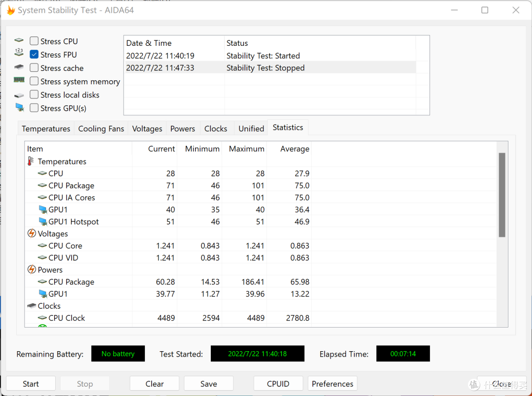
Task: Click the thermometer icon beside Temperatures
Action: click(31, 161)
